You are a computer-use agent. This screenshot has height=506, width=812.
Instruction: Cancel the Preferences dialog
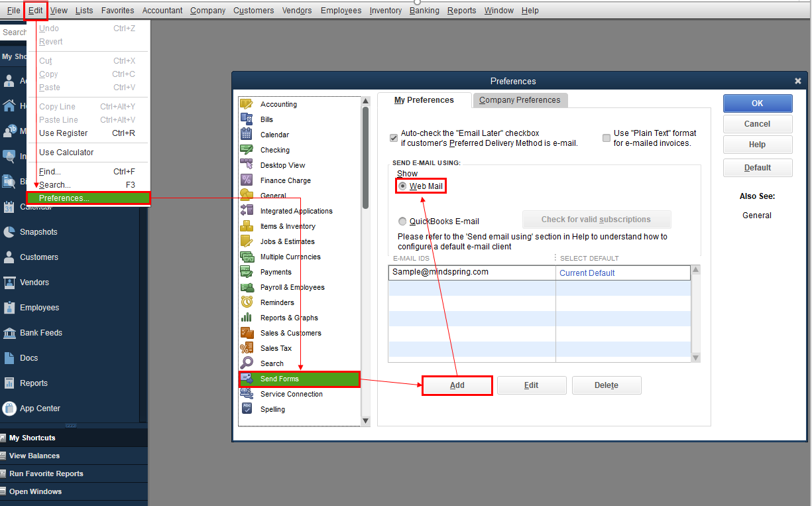[x=758, y=124]
